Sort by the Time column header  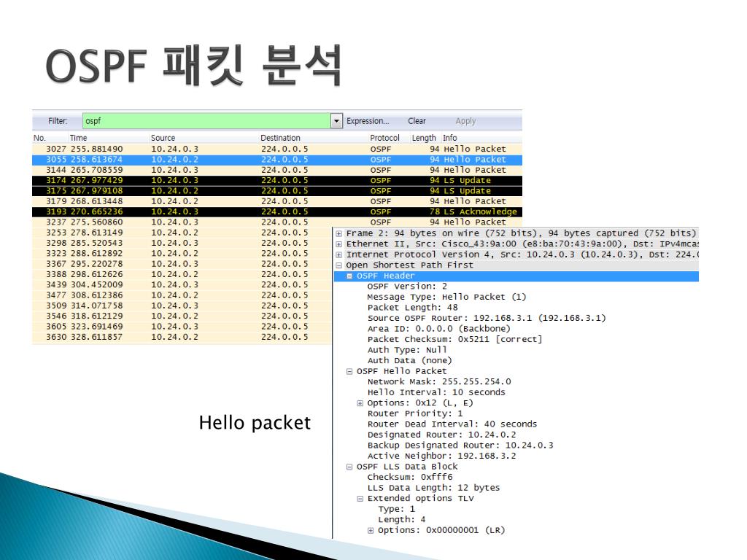pyautogui.click(x=79, y=138)
